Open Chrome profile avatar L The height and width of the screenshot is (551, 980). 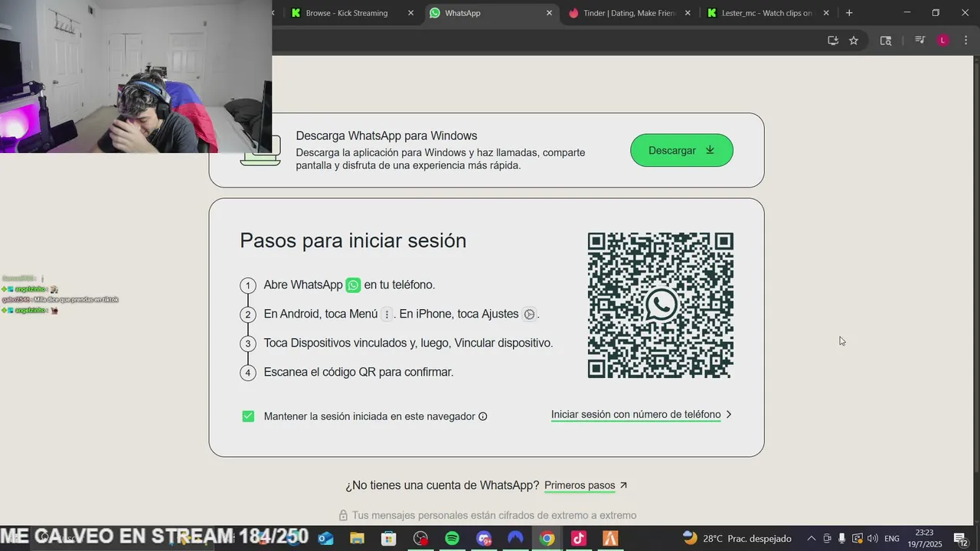point(943,41)
